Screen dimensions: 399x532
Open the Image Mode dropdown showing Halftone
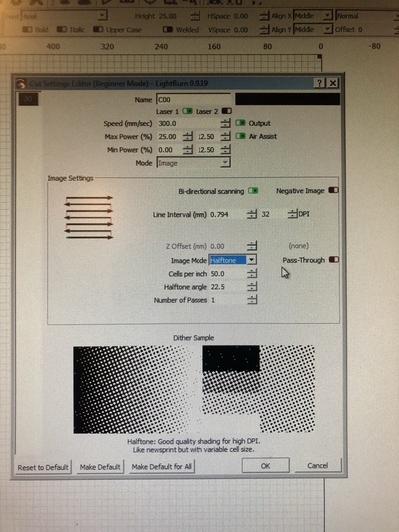tap(232, 260)
